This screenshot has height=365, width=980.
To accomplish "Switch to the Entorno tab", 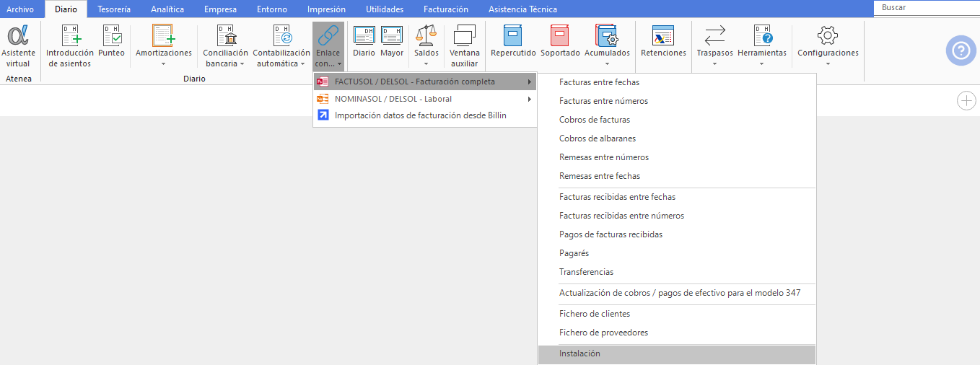I will [272, 9].
